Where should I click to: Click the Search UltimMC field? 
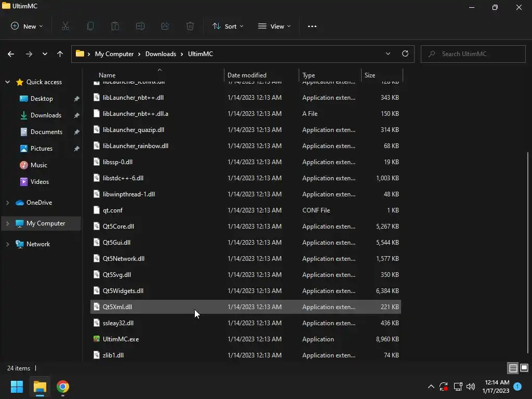pyautogui.click(x=473, y=54)
